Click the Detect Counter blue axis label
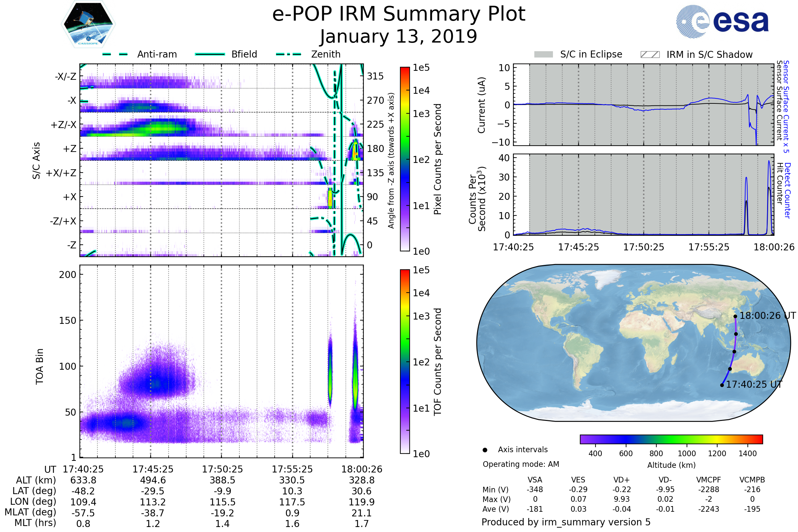Screen dimensions: 798x532 [x=787, y=190]
